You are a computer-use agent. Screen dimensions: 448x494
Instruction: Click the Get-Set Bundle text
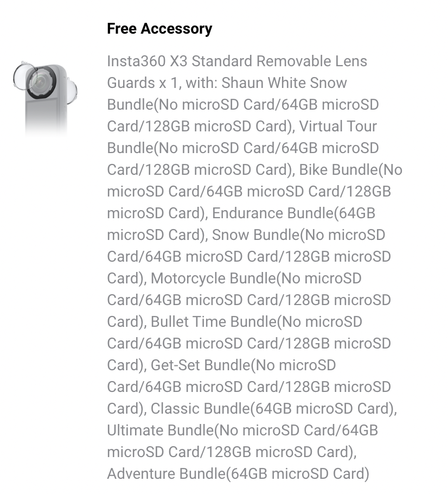[x=200, y=365]
